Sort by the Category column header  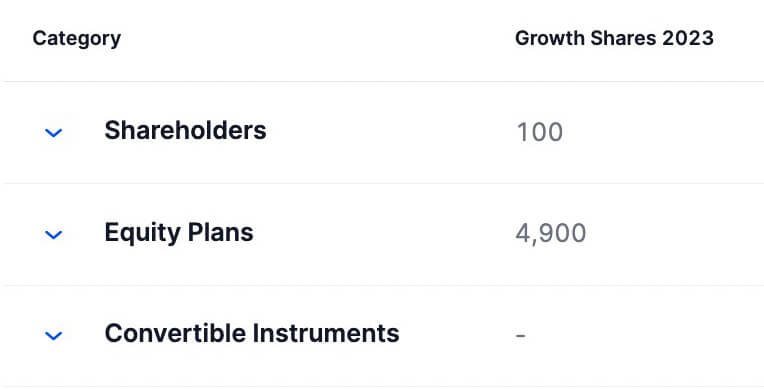pos(76,39)
